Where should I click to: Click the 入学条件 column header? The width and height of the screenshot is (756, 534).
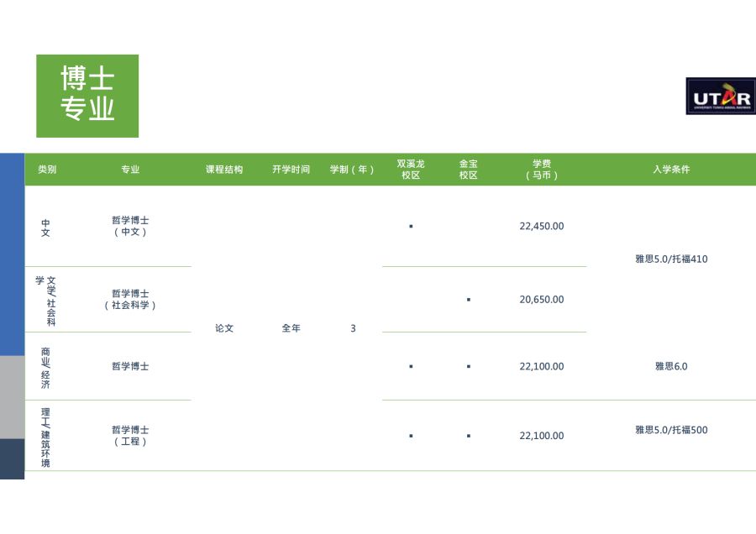(x=671, y=170)
